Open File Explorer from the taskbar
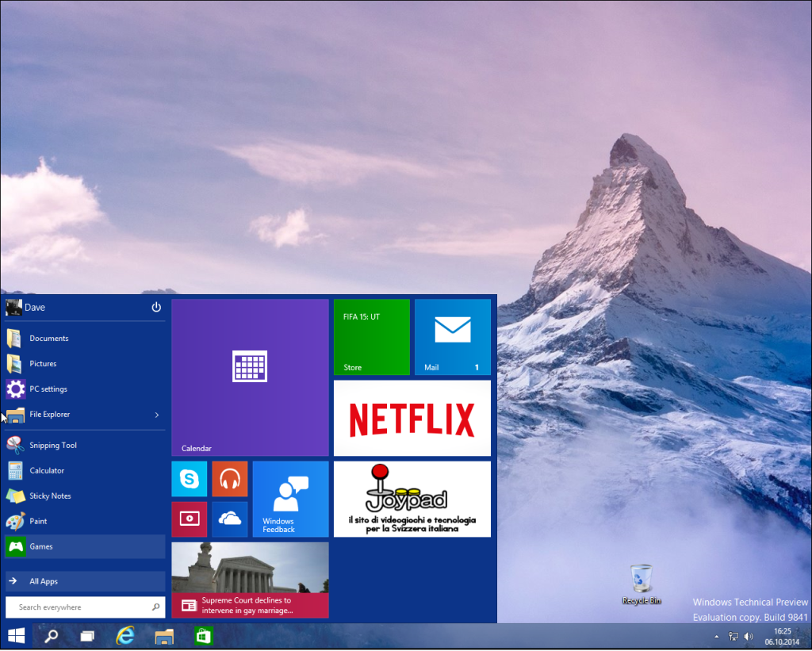Image resolution: width=812 pixels, height=651 pixels. click(164, 636)
